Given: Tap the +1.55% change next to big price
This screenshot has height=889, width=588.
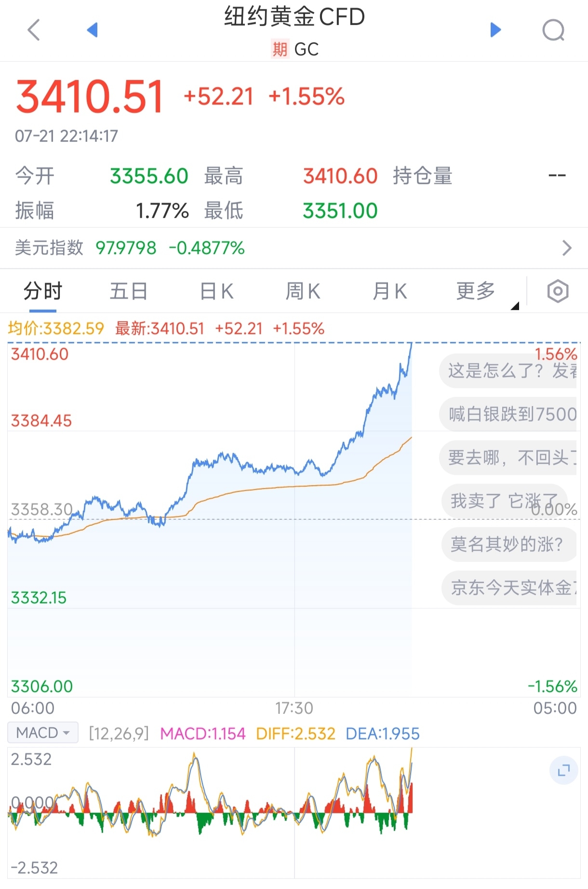Looking at the screenshot, I should 307,96.
